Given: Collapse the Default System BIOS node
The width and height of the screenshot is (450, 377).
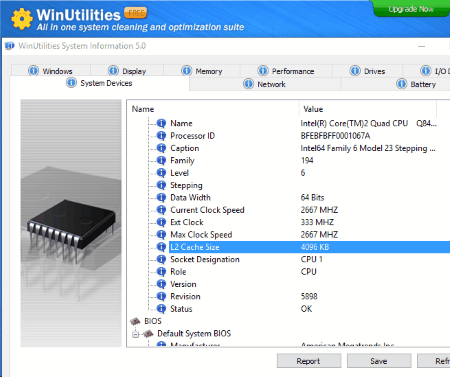Looking at the screenshot, I should pos(135,334).
